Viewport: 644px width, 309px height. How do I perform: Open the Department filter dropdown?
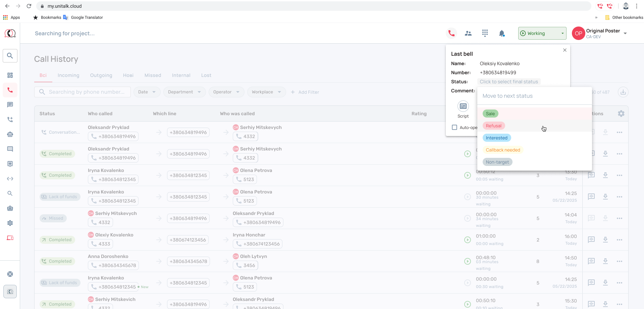coord(184,92)
